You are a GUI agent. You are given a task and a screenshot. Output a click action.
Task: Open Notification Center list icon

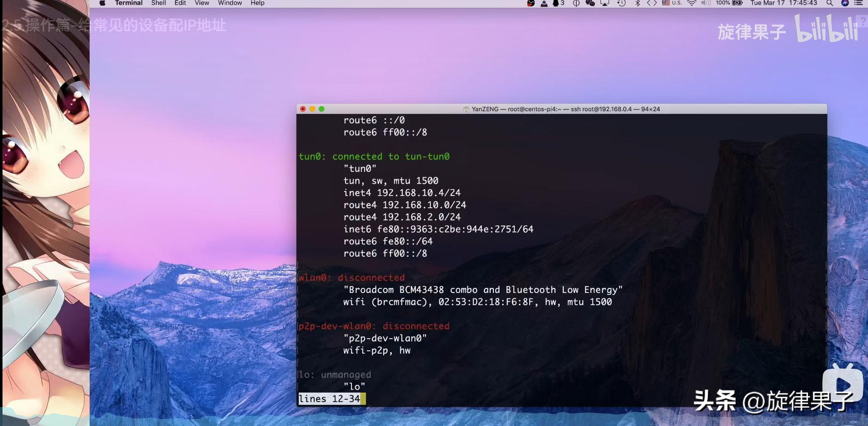[859, 3]
